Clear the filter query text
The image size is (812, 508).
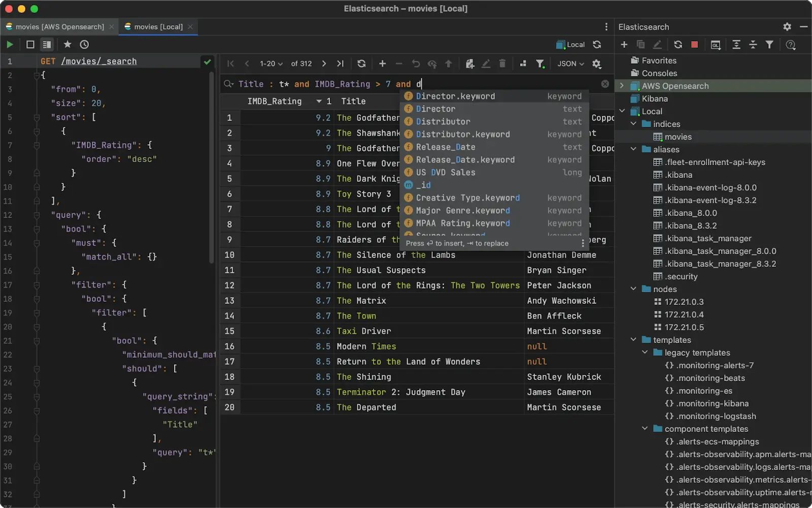coord(605,84)
